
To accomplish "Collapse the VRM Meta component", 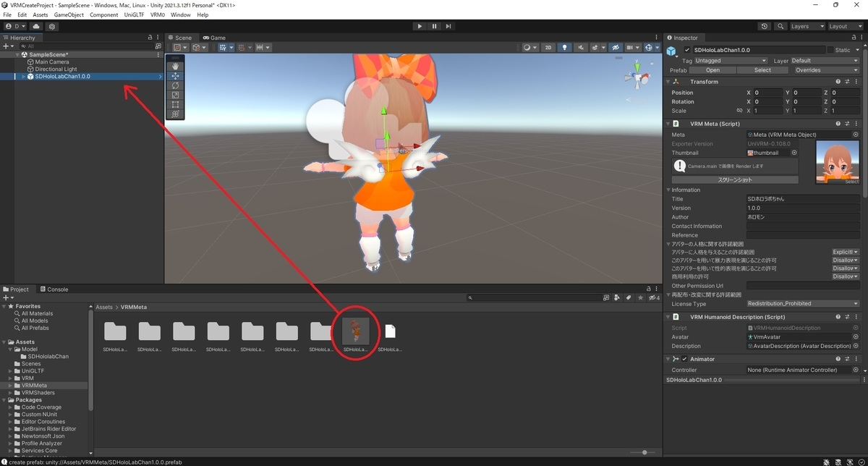I will [x=668, y=124].
